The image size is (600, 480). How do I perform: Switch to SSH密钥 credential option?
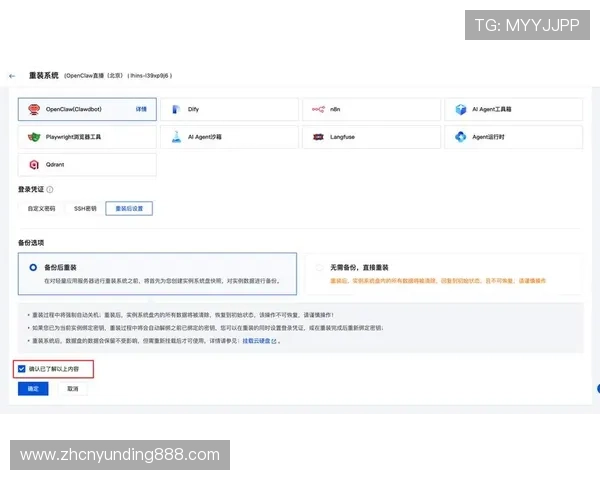point(85,209)
